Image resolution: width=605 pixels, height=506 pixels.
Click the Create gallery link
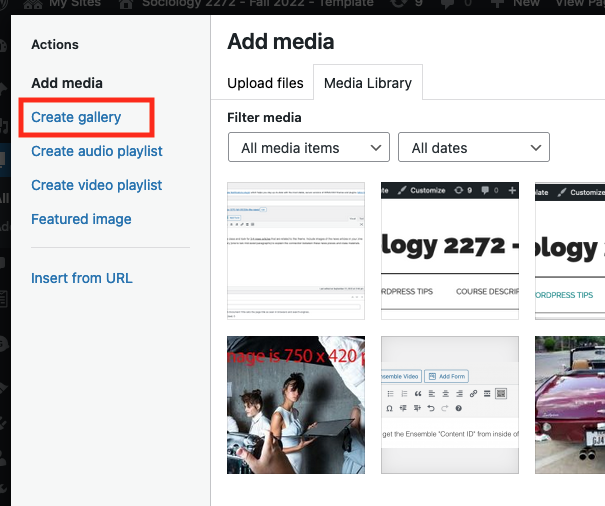(x=76, y=117)
